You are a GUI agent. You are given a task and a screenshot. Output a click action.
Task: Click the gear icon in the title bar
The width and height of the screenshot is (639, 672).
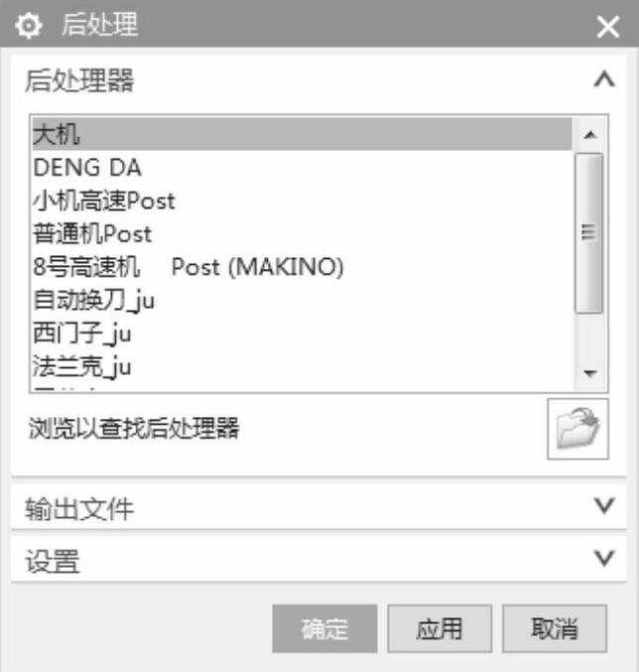(29, 26)
